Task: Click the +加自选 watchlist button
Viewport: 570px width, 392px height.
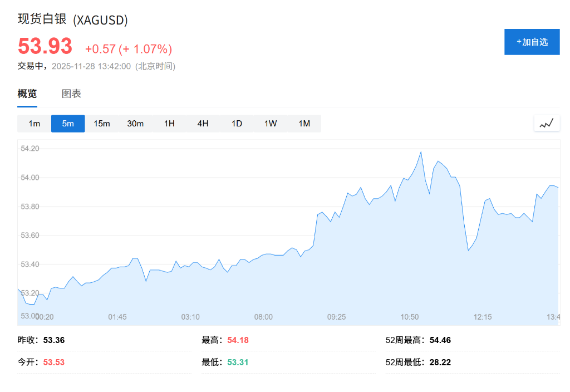Action: click(x=532, y=42)
